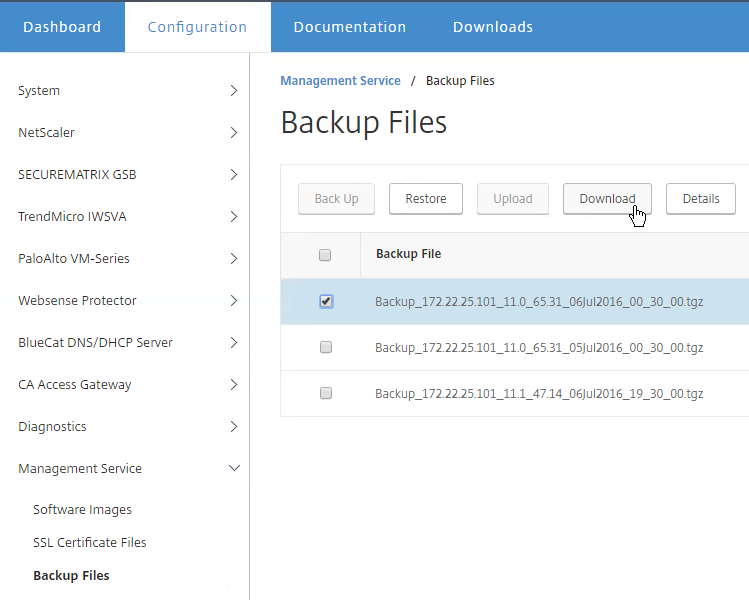
Task: Expand the BlueCat DNS/DHCP Server chevron
Action: click(x=234, y=343)
